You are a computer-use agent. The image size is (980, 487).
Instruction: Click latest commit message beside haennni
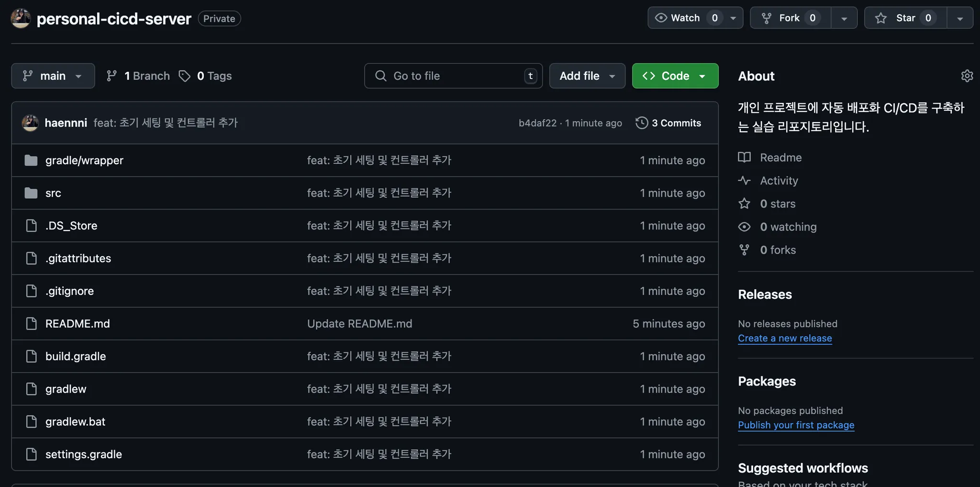pyautogui.click(x=166, y=123)
